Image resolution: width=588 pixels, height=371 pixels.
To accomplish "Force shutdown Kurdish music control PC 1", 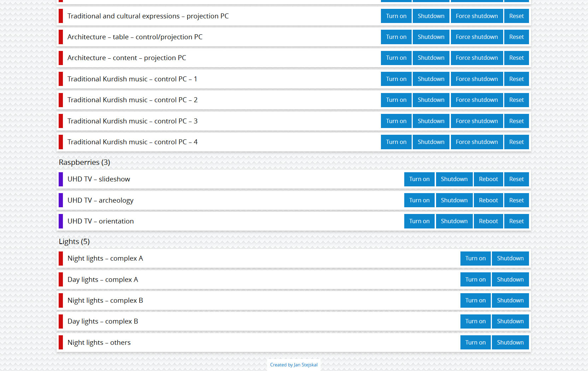I will (x=477, y=79).
